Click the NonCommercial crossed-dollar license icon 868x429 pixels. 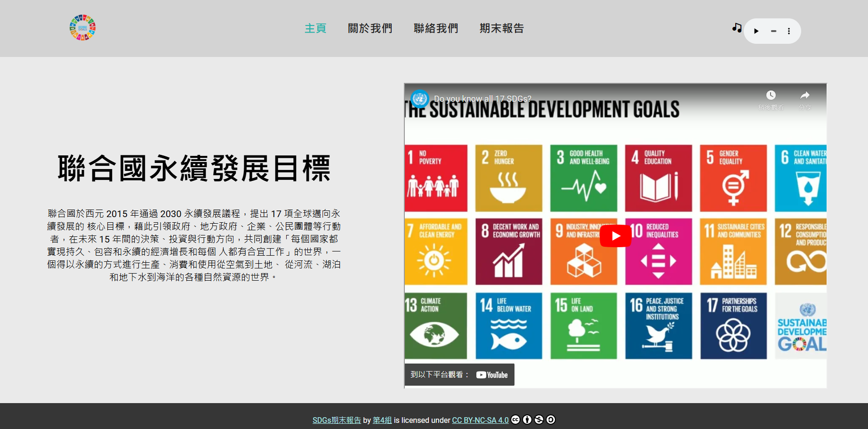(x=539, y=420)
